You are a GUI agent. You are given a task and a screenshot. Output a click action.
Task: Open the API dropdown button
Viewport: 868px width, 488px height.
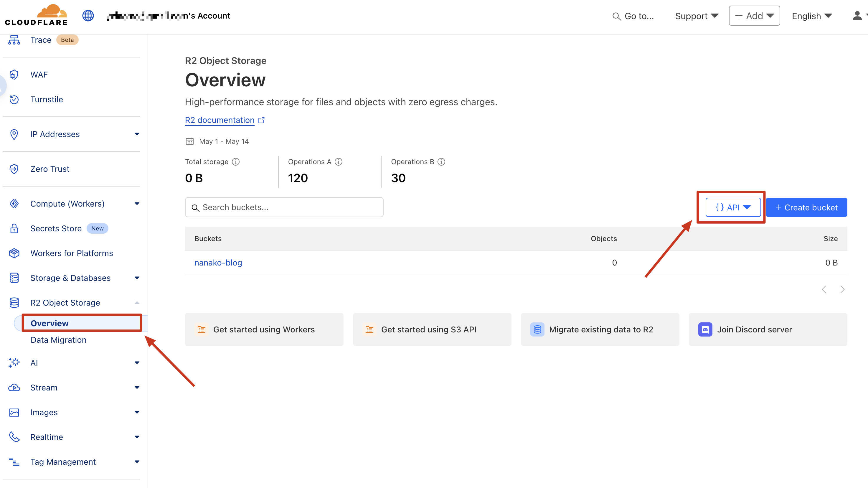tap(733, 207)
